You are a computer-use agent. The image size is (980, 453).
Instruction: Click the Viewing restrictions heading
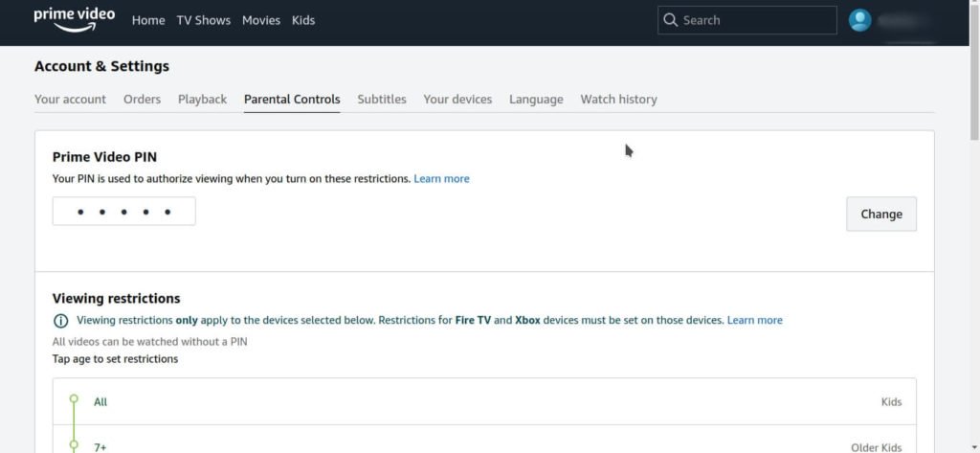116,298
